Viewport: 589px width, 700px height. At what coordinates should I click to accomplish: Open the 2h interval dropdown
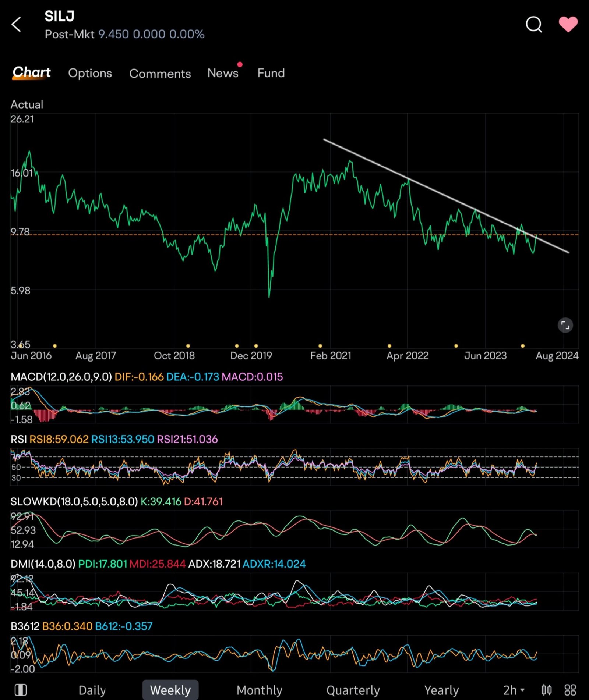tap(514, 690)
